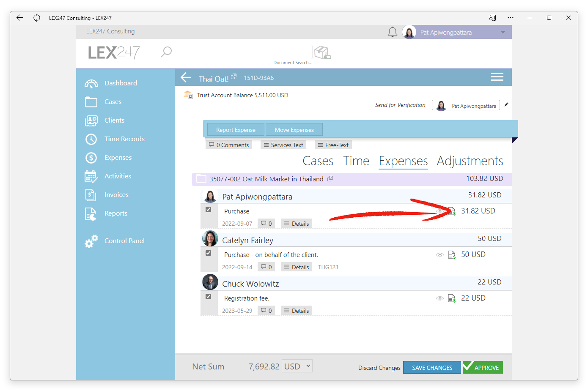This screenshot has height=391, width=588.
Task: Go to Clients section
Action: click(104, 120)
